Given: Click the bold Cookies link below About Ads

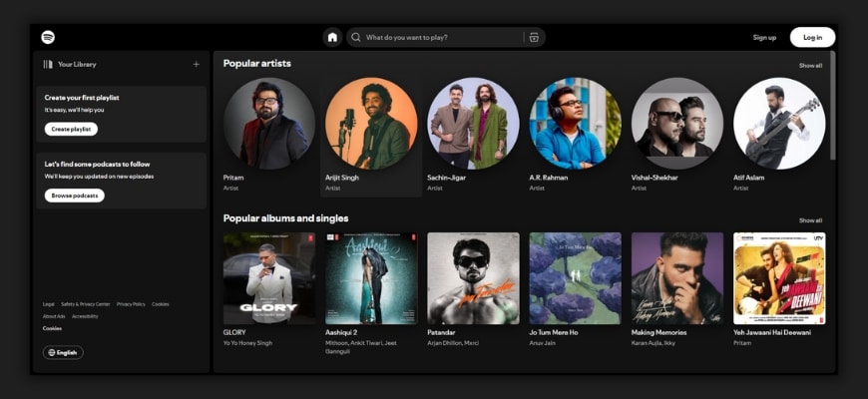Looking at the screenshot, I should [x=52, y=329].
